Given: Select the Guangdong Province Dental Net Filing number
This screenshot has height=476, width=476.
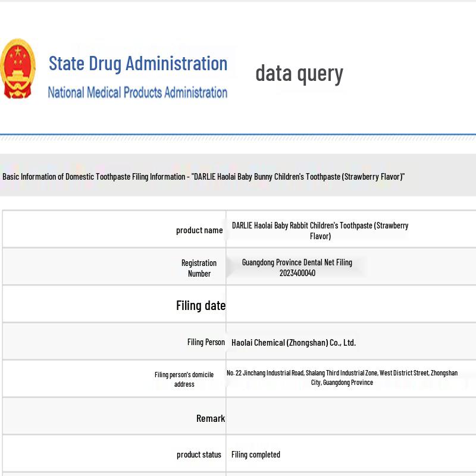Looking at the screenshot, I should (297, 267).
